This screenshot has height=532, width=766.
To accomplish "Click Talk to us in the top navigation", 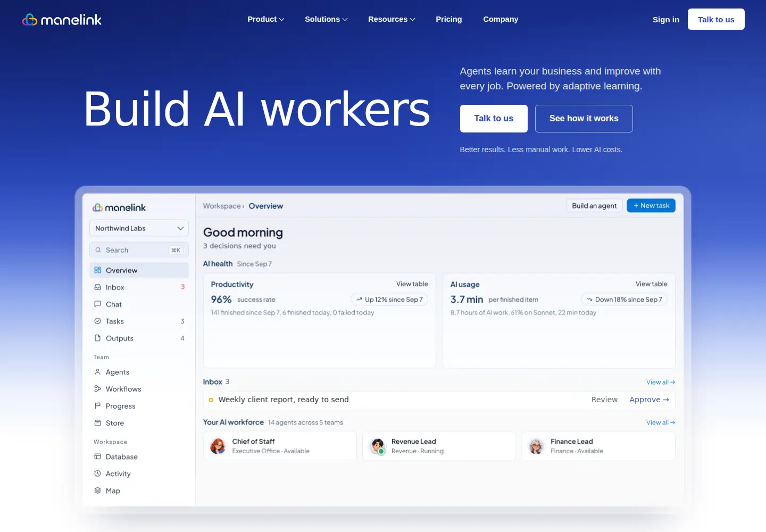I will pos(716,19).
